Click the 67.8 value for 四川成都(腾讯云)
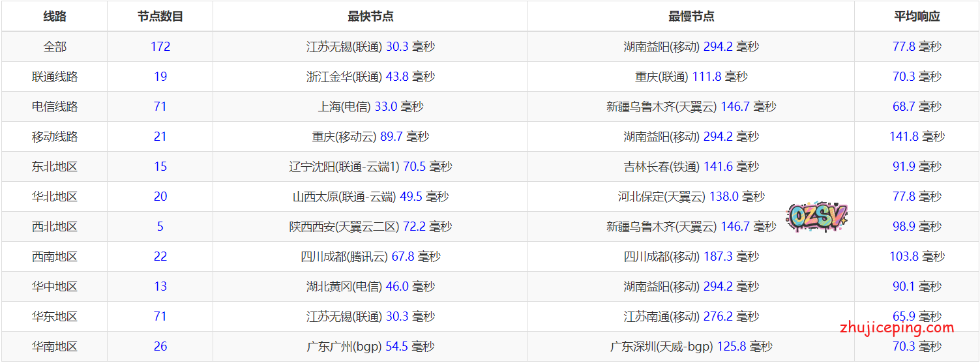 tap(403, 257)
